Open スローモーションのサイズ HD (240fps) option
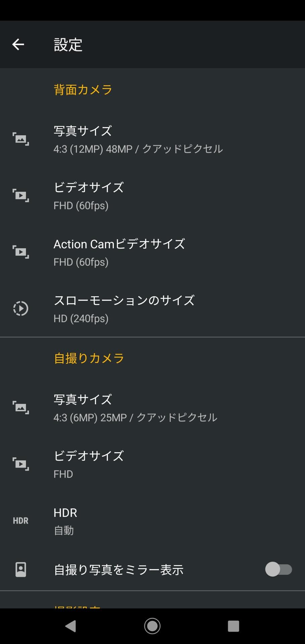 pos(152,309)
